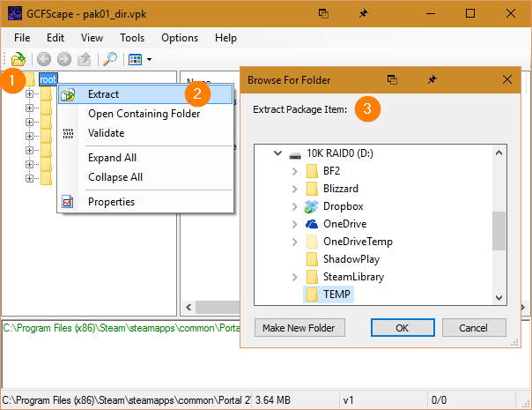Open the View menu
Viewport: 532px width, 410px height.
coord(92,38)
